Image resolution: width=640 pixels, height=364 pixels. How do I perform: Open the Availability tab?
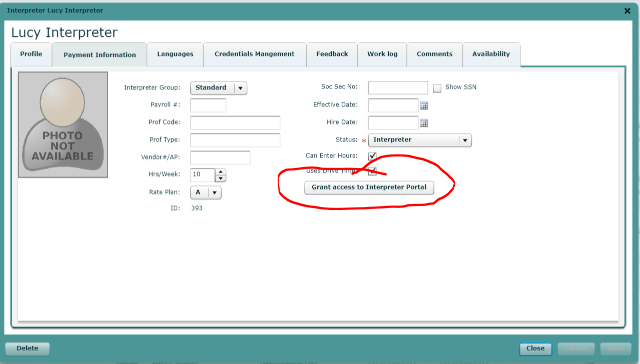tap(491, 54)
